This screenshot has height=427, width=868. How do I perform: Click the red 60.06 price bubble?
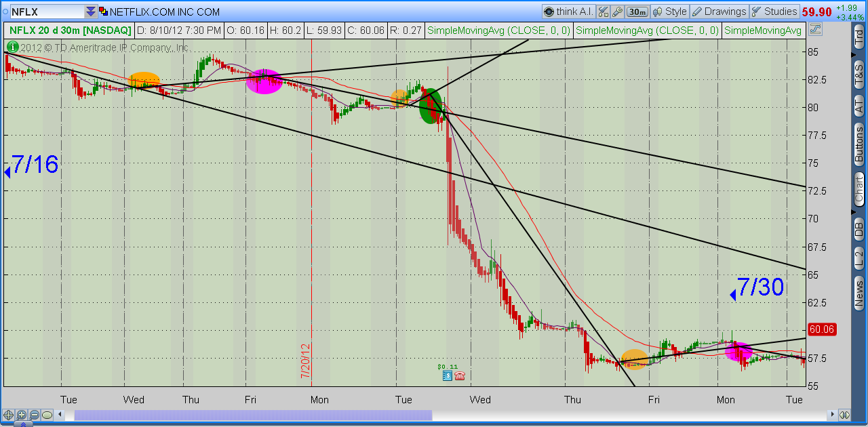[x=822, y=329]
